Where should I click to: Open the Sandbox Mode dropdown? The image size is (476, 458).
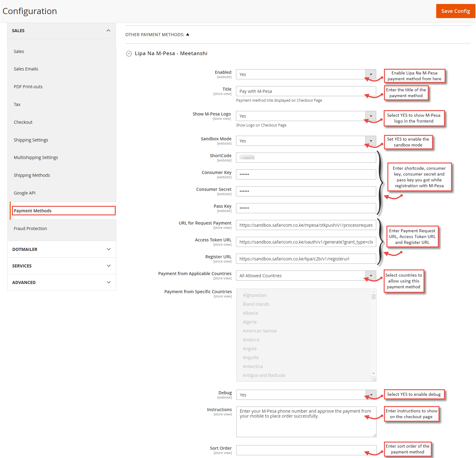click(x=306, y=141)
